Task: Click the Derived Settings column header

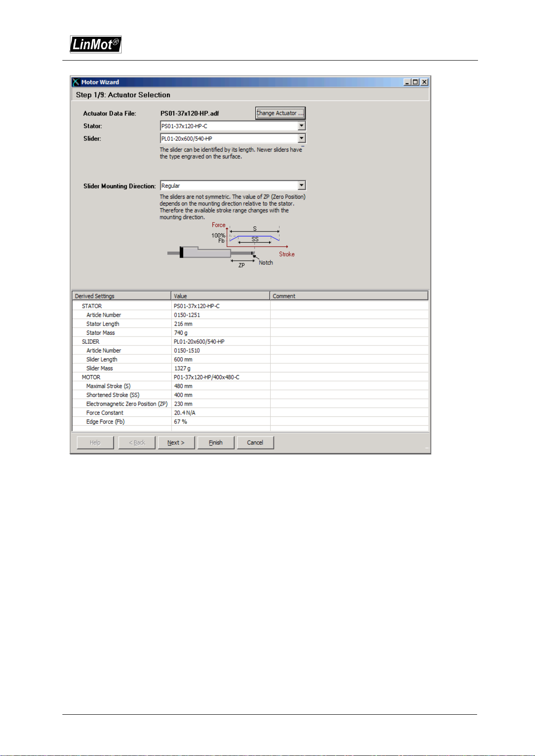Action: [x=122, y=296]
